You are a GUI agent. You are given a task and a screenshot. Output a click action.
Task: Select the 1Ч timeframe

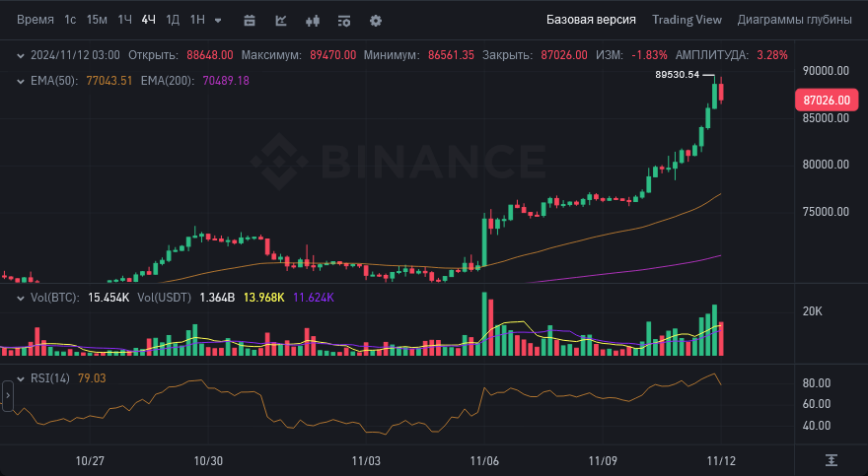[124, 20]
